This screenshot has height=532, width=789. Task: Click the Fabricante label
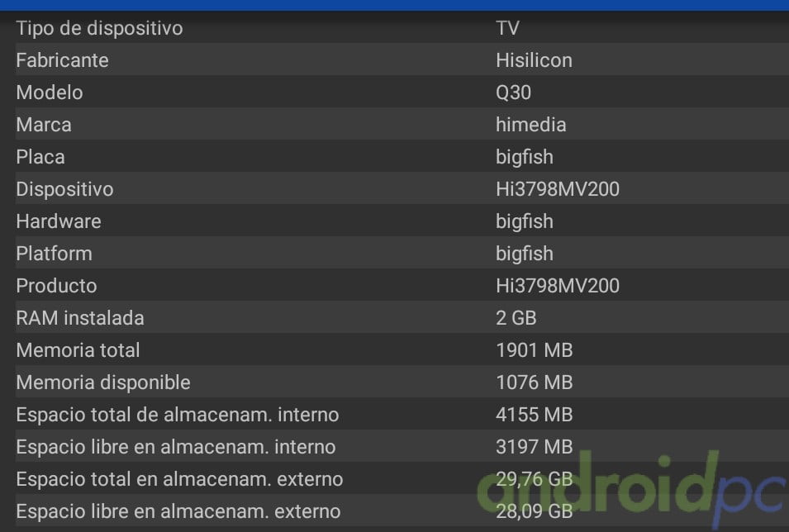[62, 60]
